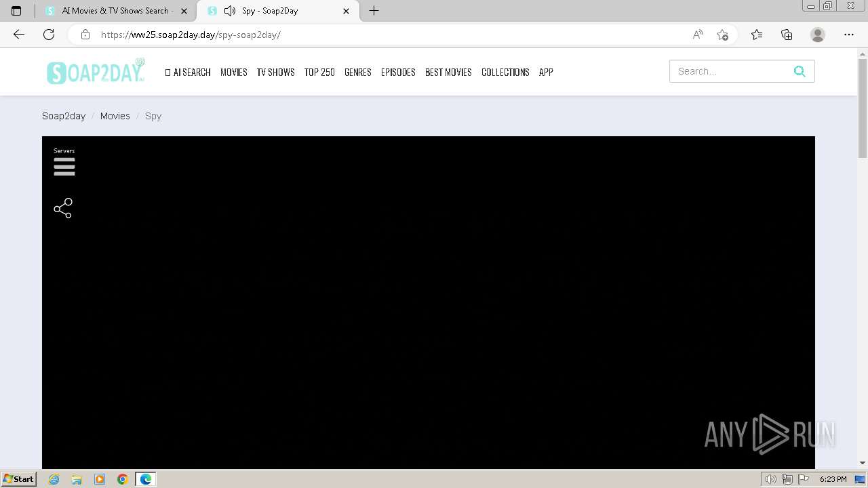Viewport: 868px width, 488px height.
Task: Click the Soap2day breadcrumb link
Action: 64,116
